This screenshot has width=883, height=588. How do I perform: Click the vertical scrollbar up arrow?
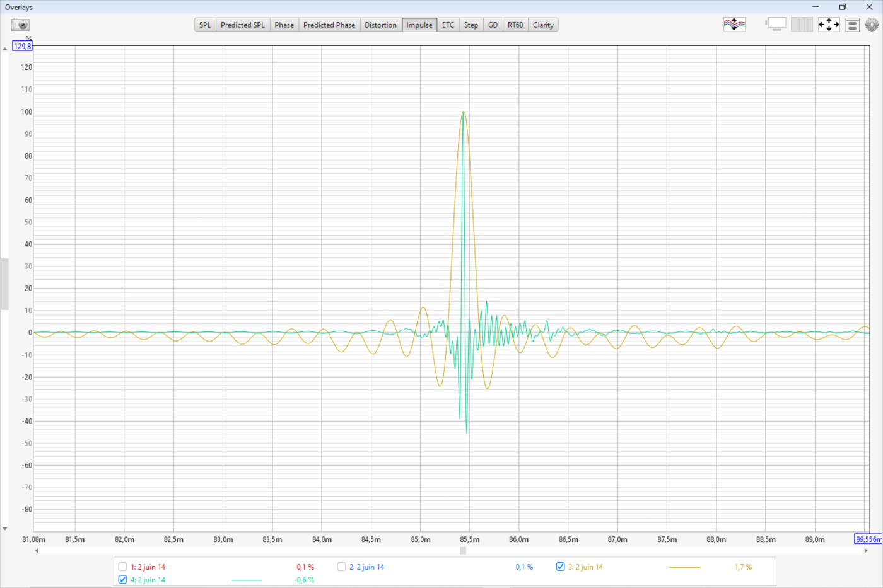5,49
